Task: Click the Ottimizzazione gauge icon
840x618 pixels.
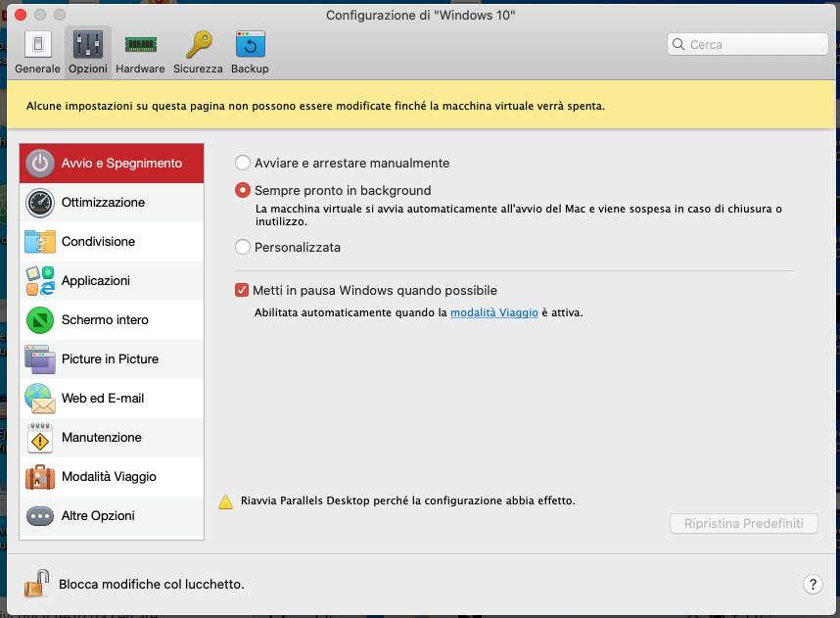Action: [39, 203]
